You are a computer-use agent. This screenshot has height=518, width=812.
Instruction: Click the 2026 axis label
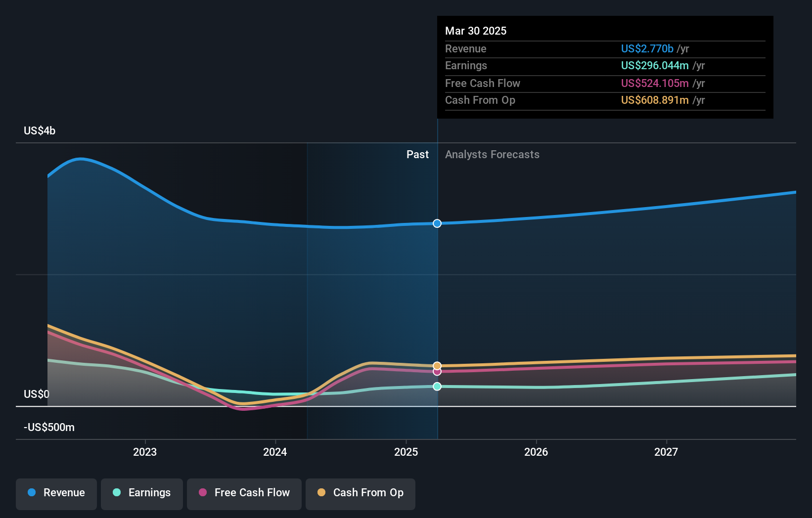pyautogui.click(x=536, y=452)
